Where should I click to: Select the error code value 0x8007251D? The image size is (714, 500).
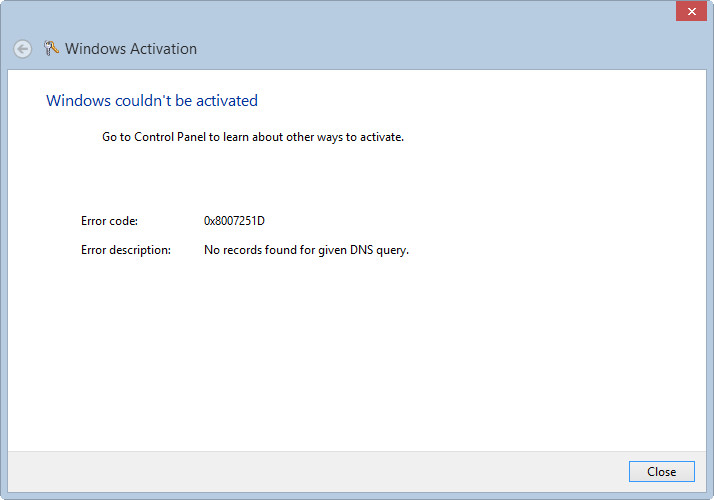point(234,221)
